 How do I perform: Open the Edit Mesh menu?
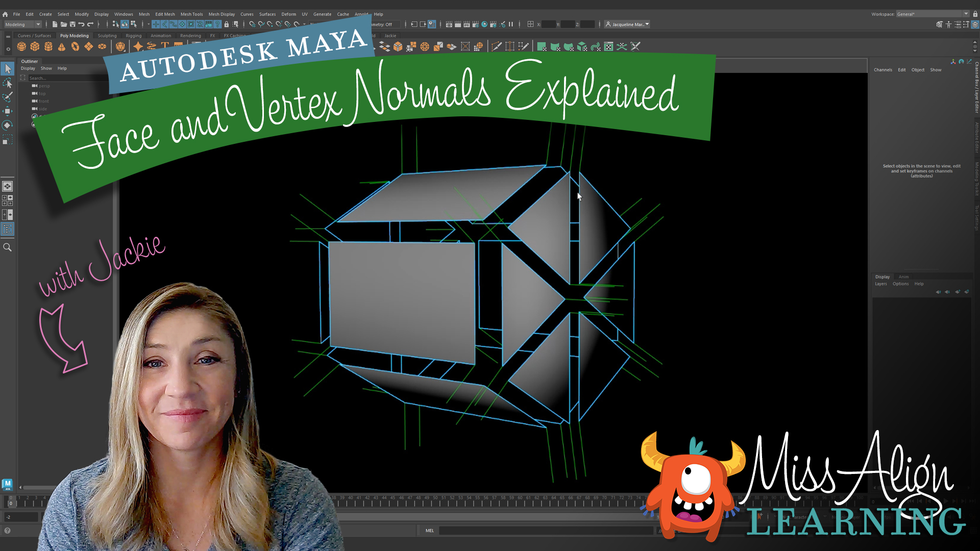point(165,14)
